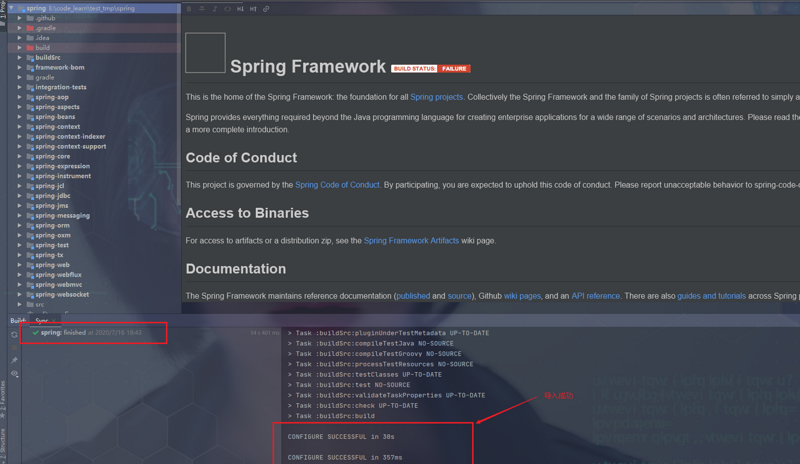Select the spring-webflux module
Image resolution: width=800 pixels, height=464 pixels.
(x=58, y=275)
